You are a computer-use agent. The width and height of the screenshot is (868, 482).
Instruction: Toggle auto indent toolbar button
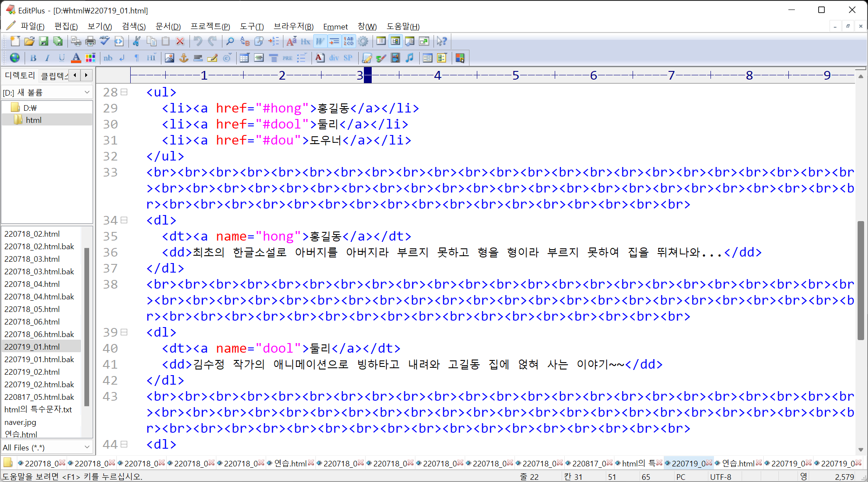tap(334, 41)
